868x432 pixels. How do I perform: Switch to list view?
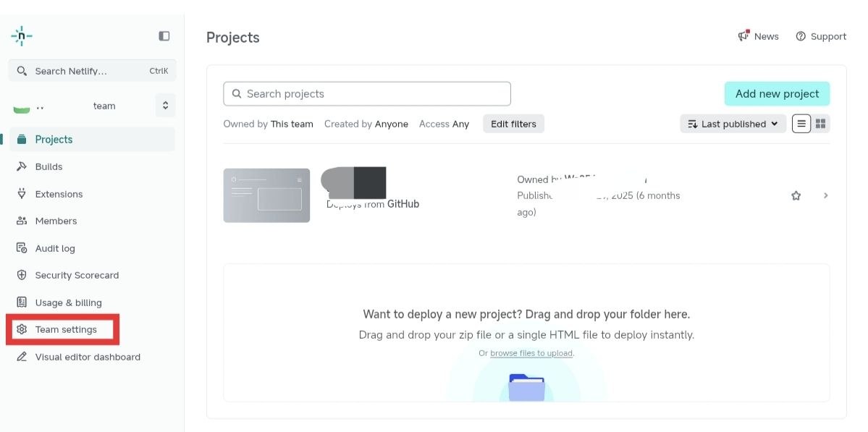pyautogui.click(x=801, y=123)
